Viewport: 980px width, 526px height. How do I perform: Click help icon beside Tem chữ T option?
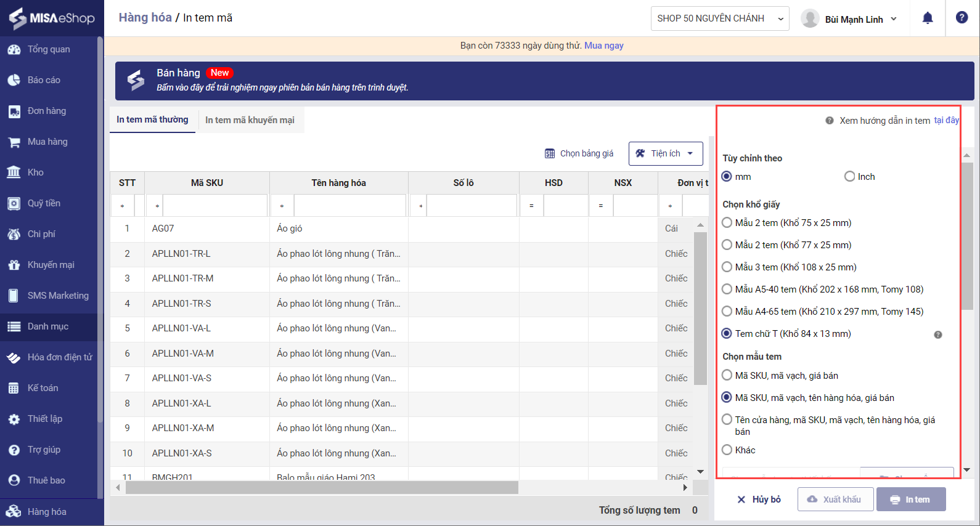click(937, 335)
